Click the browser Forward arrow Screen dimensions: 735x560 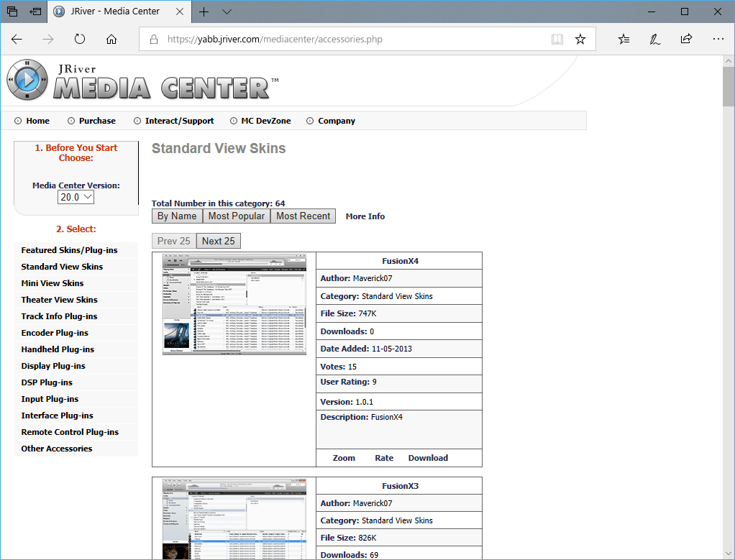(x=48, y=40)
